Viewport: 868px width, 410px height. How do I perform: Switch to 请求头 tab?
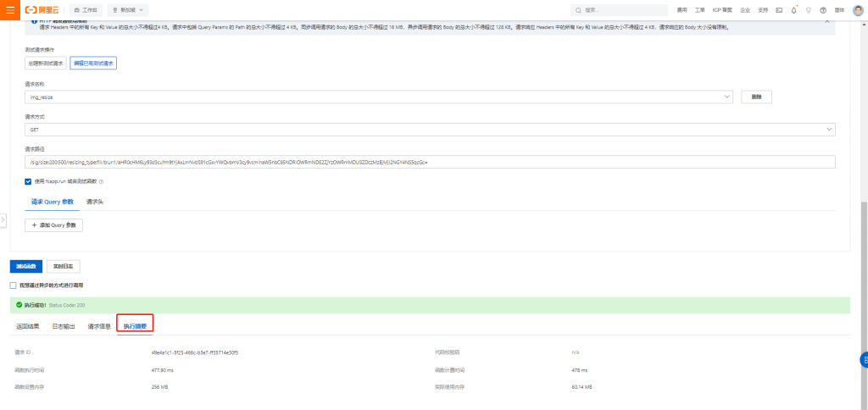[x=95, y=202]
